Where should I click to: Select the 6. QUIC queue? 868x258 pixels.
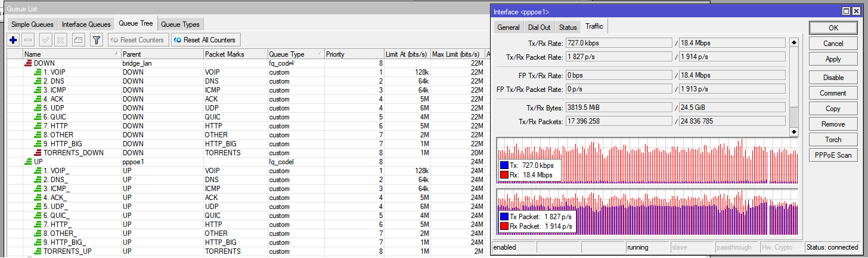(247, 116)
